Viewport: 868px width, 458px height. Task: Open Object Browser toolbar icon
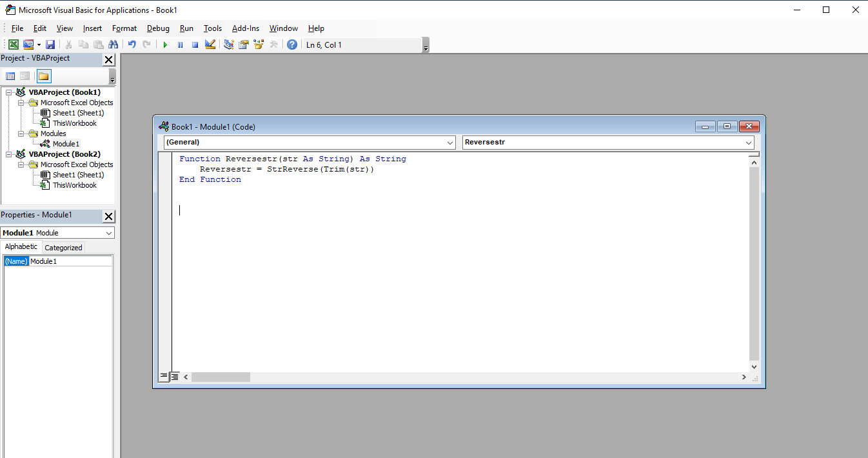(259, 45)
